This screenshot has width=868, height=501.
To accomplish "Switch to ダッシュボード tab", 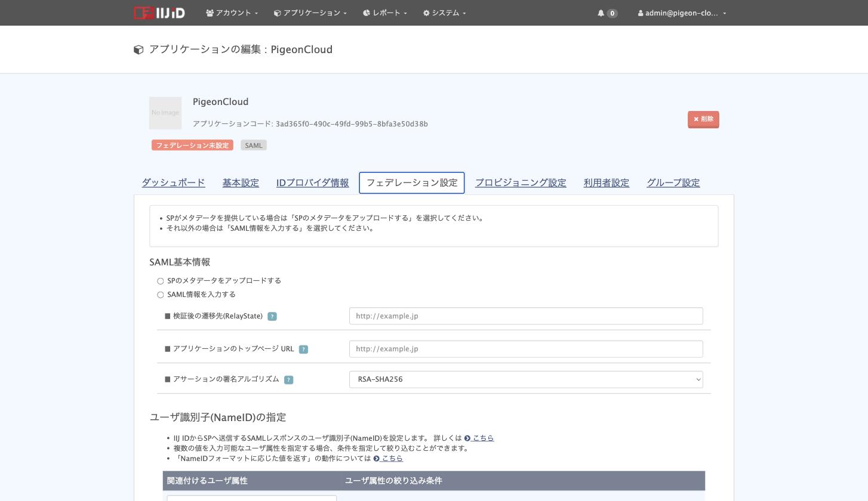I will click(173, 183).
